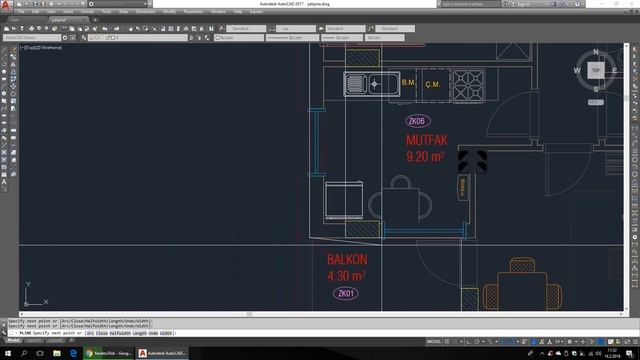Open the Modify menu
640x360 pixels.
(x=169, y=12)
